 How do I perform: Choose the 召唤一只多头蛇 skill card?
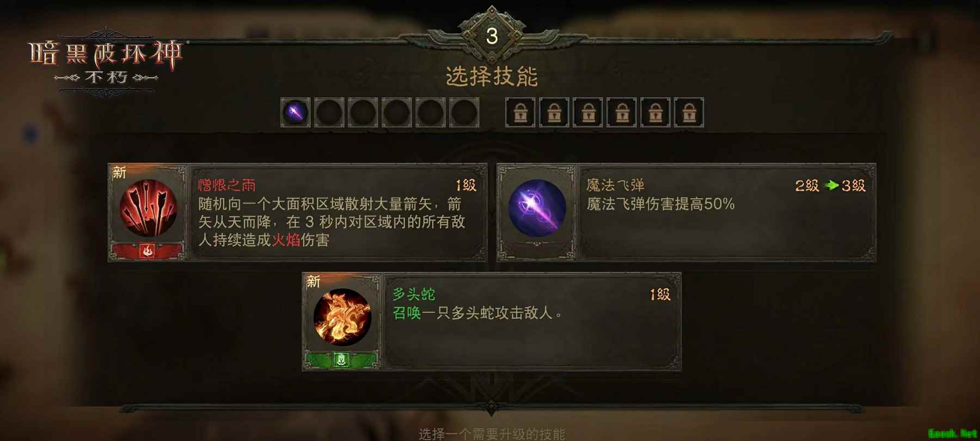coord(492,322)
